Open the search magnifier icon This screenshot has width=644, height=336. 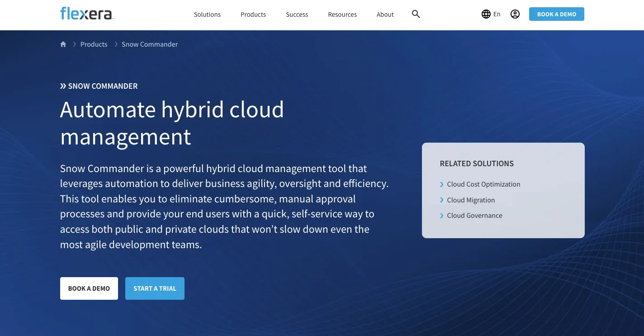(x=416, y=14)
